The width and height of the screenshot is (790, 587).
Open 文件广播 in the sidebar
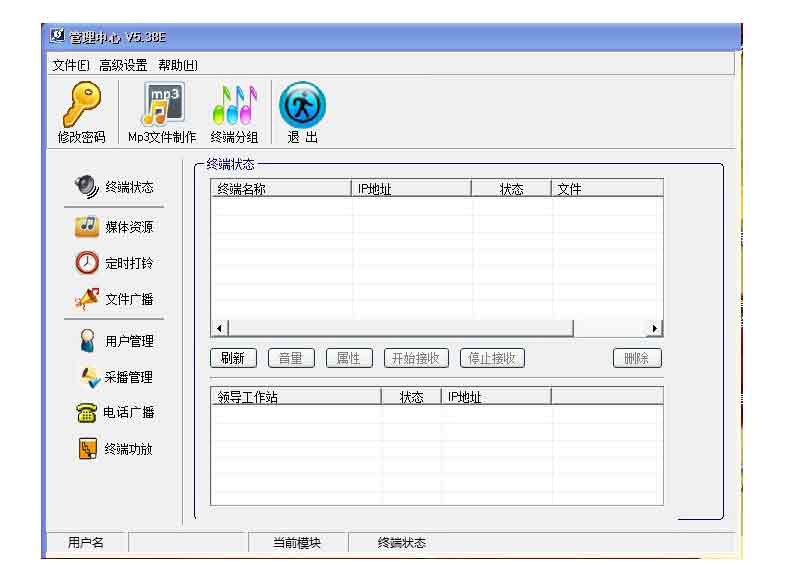pyautogui.click(x=114, y=299)
